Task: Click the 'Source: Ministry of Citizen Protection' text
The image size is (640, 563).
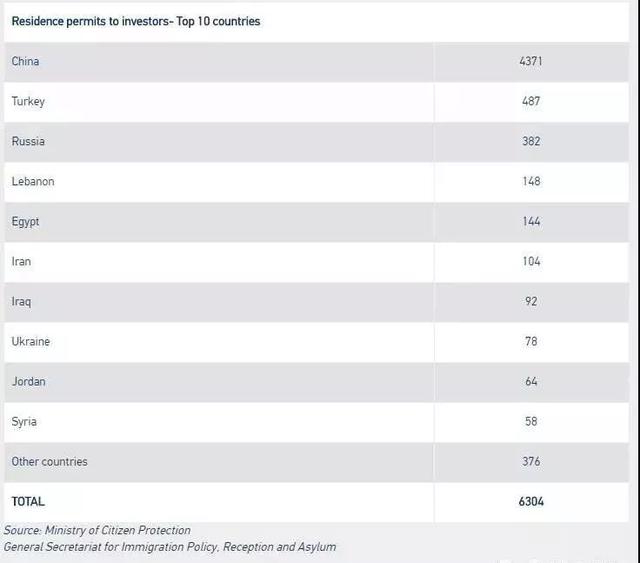Action: (97, 530)
